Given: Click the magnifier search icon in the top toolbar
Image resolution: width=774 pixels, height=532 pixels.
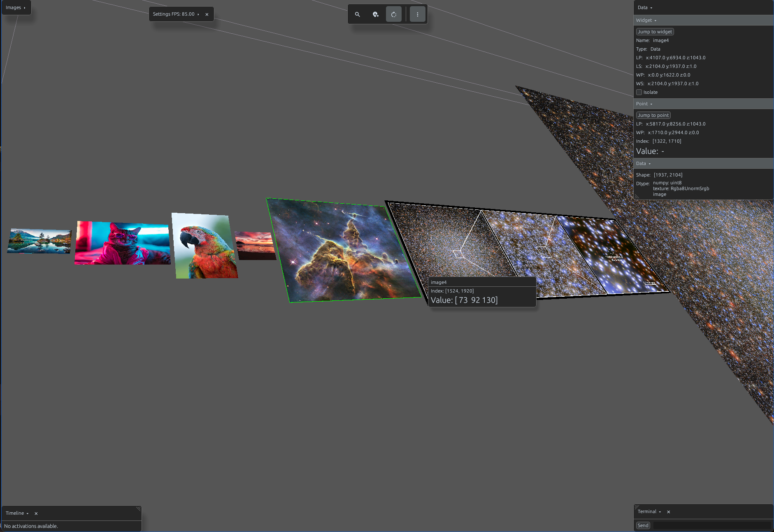Looking at the screenshot, I should pos(358,14).
